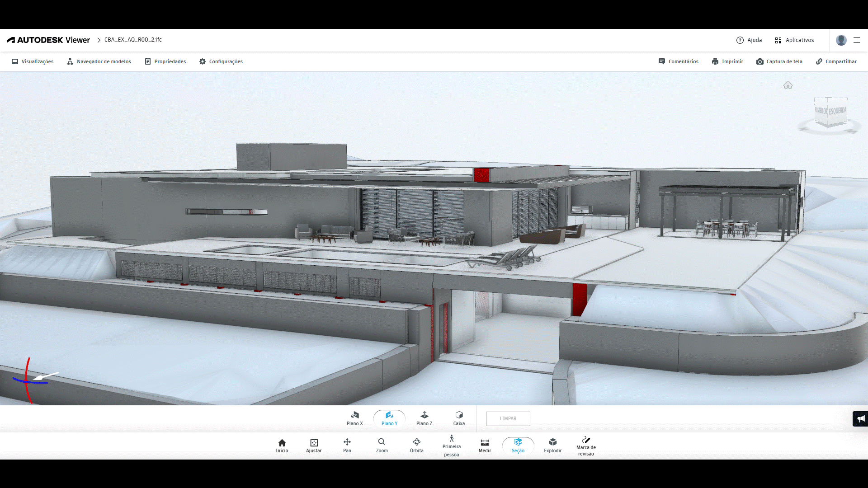
Task: Open the Navegador de modelos panel
Action: [x=99, y=61]
